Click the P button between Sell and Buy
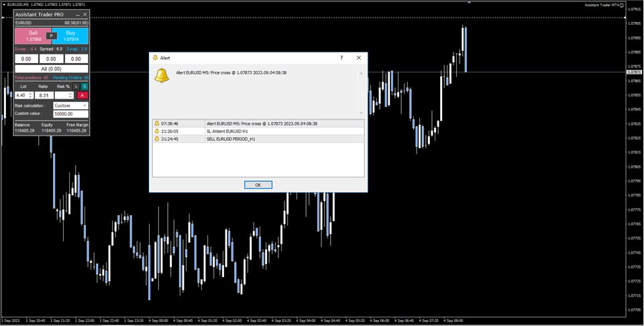Screen dimensions: 644x326 52,36
